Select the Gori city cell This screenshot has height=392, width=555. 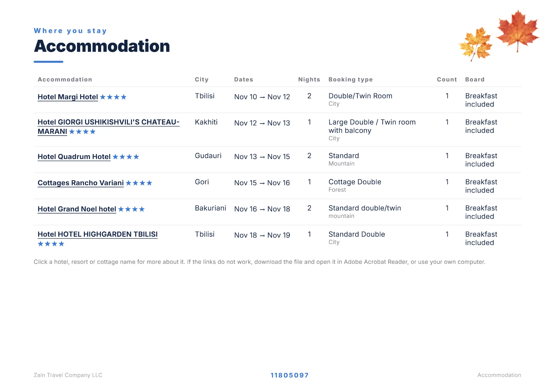[202, 182]
